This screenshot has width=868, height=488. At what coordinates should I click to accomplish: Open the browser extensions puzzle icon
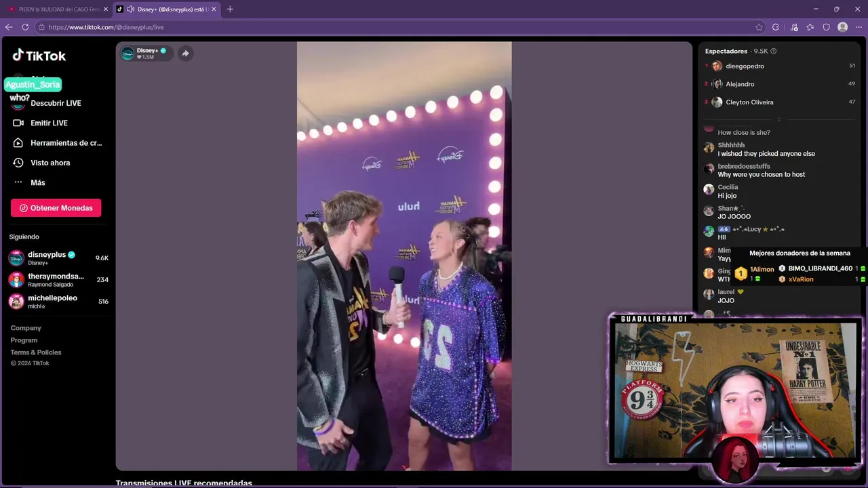point(776,27)
